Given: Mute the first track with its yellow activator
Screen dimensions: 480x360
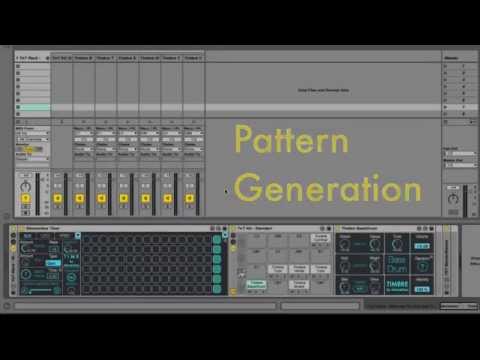Looking at the screenshot, I should (26, 199).
